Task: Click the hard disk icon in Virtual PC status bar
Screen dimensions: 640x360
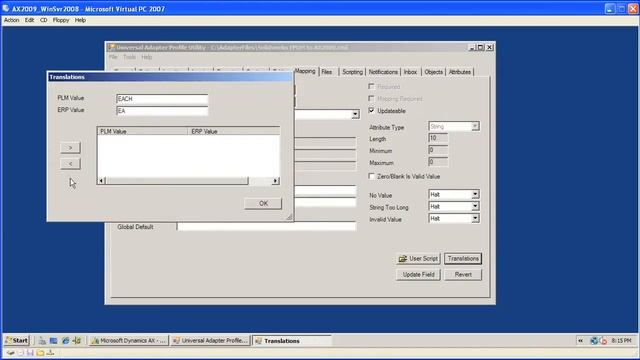Action: pyautogui.click(x=11, y=353)
